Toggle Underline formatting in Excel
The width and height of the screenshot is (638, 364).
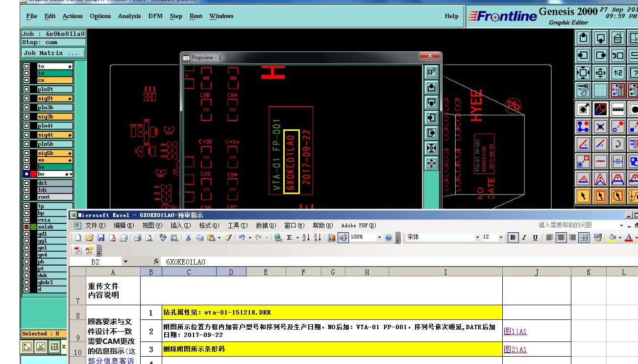[535, 238]
